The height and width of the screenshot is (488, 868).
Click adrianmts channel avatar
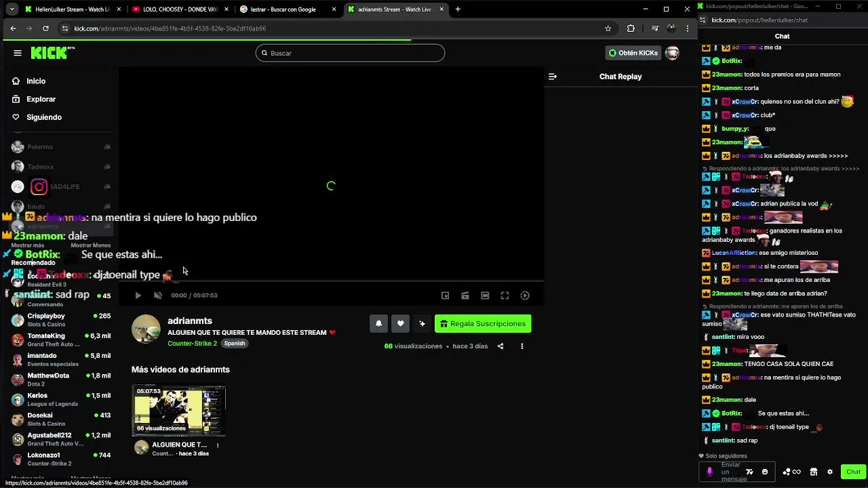[x=146, y=329]
